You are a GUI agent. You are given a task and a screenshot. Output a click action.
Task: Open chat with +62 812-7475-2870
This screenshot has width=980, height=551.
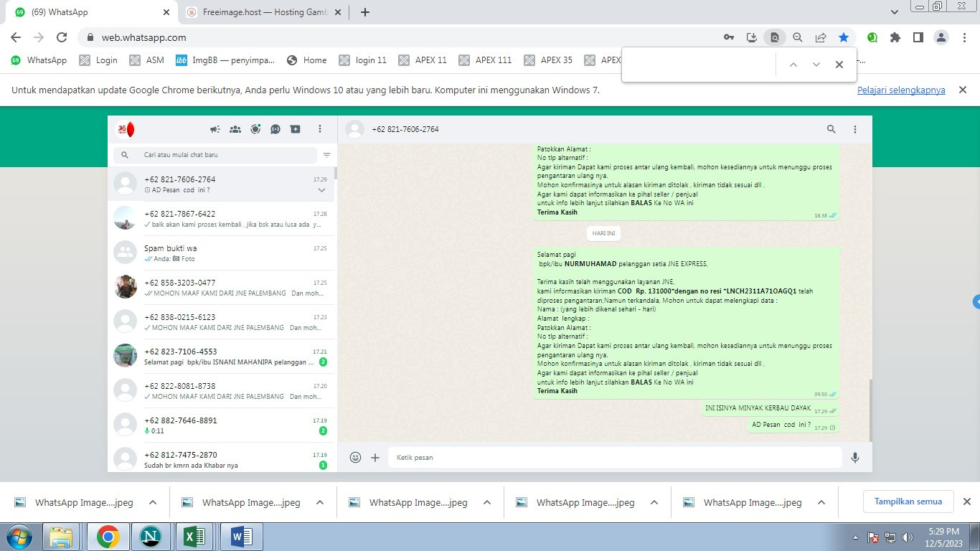tap(221, 458)
